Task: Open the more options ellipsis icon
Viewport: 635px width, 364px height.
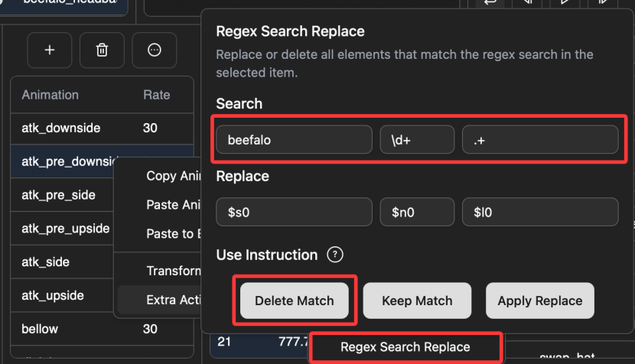Action: [155, 50]
